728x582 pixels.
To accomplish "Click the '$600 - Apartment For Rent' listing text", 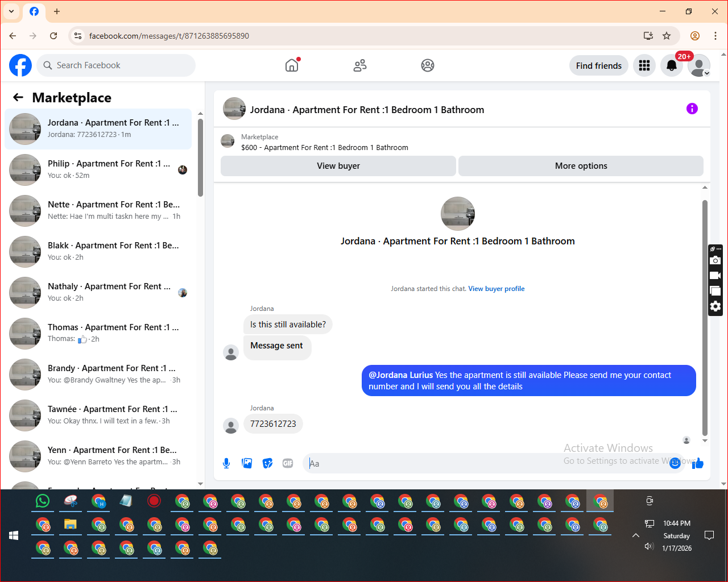I will (x=325, y=148).
